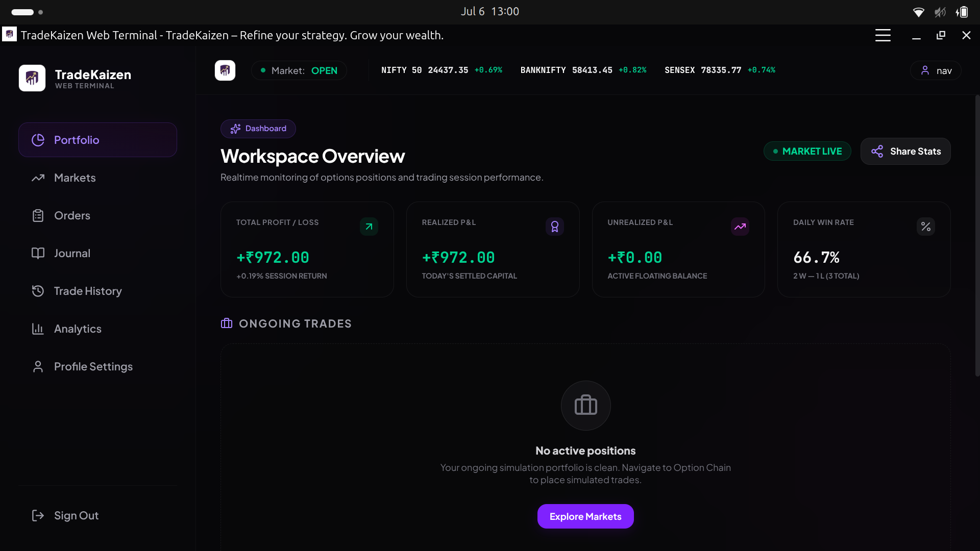Click the Sign Out arrow icon
This screenshot has height=551, width=980.
coord(38,515)
